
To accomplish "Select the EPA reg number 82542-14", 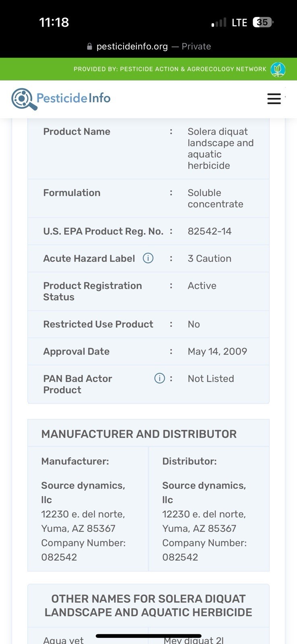I will coord(210,231).
